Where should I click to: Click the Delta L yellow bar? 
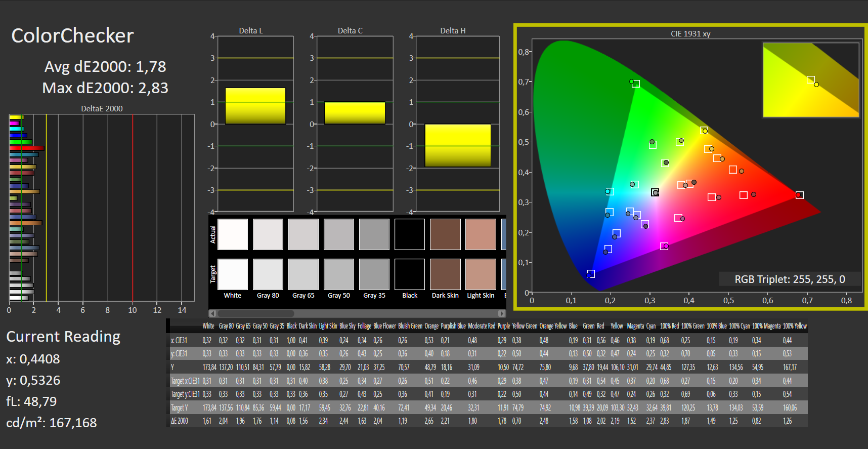pyautogui.click(x=255, y=106)
